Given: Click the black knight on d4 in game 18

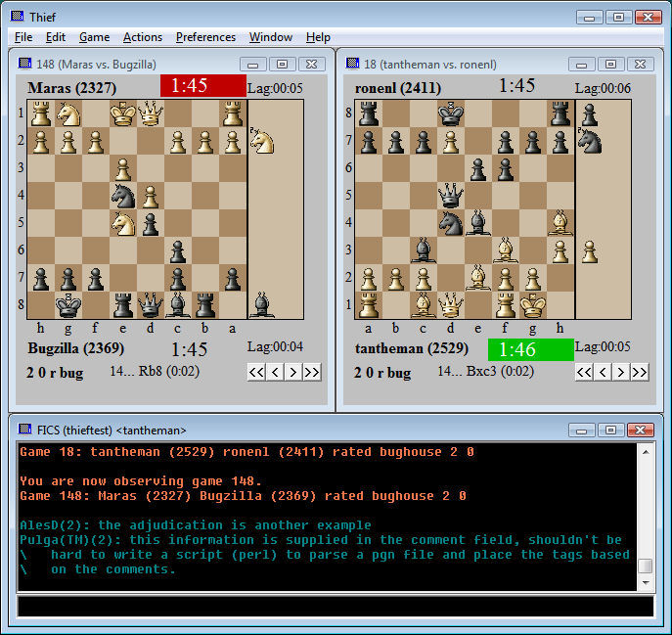Looking at the screenshot, I should (x=450, y=223).
